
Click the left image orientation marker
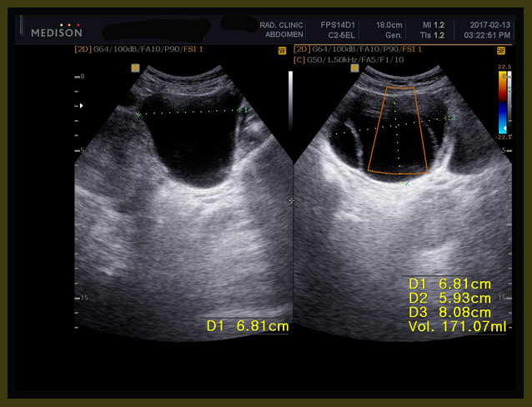click(x=135, y=68)
